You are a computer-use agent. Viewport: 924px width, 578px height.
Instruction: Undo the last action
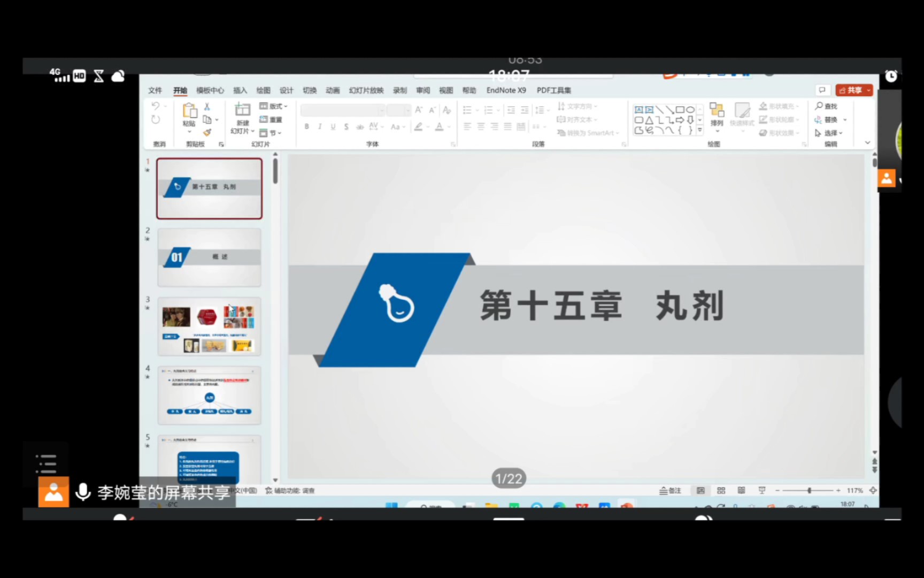(x=156, y=106)
